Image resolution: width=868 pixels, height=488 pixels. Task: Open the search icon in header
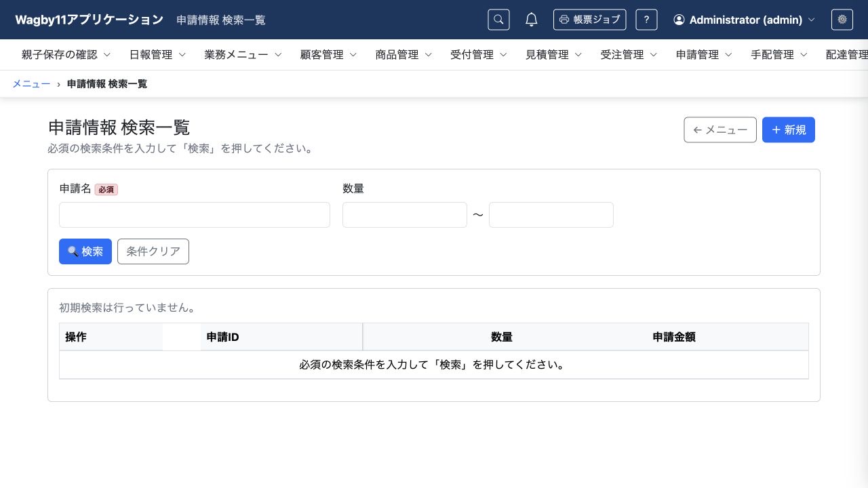click(498, 20)
